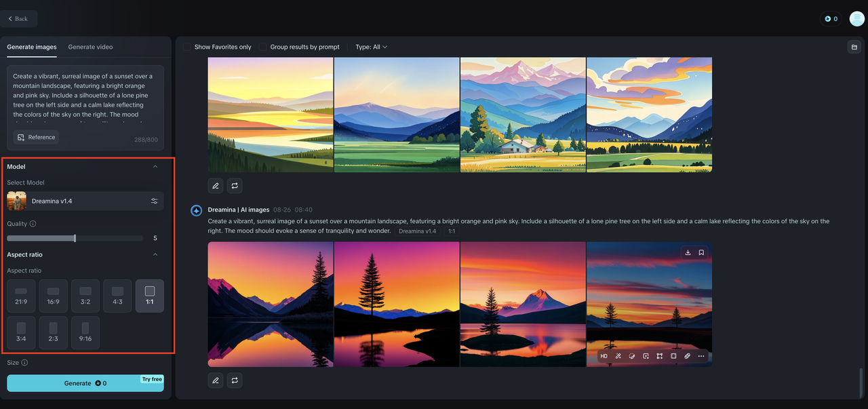This screenshot has height=409, width=868.
Task: Select 1:1 aspect ratio
Action: coord(150,296)
